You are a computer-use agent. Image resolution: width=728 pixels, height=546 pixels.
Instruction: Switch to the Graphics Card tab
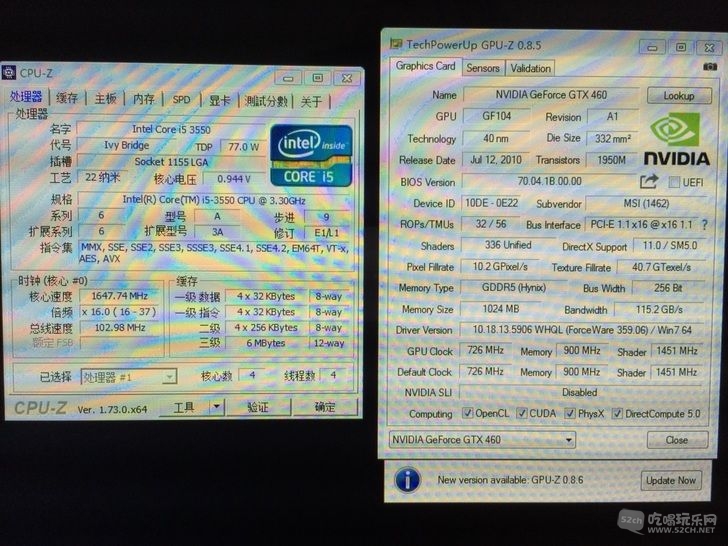click(x=425, y=66)
